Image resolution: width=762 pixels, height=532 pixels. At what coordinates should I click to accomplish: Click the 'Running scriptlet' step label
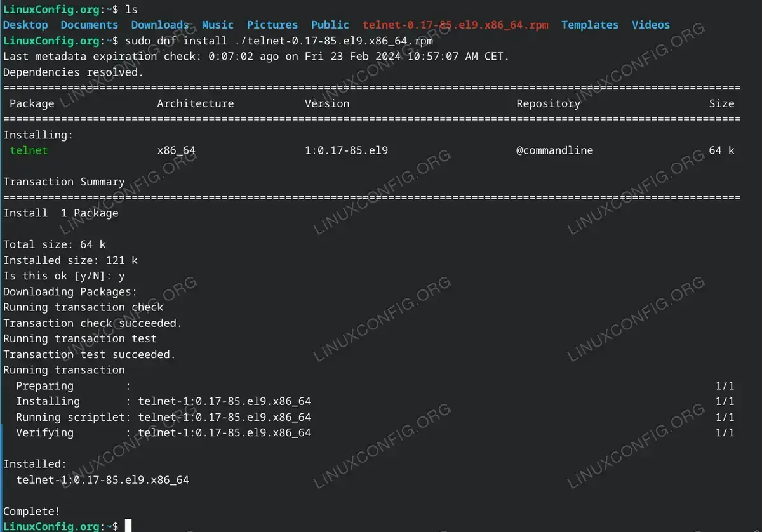70,417
